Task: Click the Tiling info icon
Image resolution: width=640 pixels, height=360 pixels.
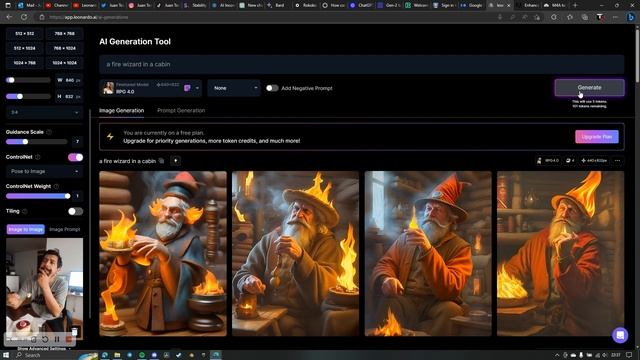Action: coord(24,211)
